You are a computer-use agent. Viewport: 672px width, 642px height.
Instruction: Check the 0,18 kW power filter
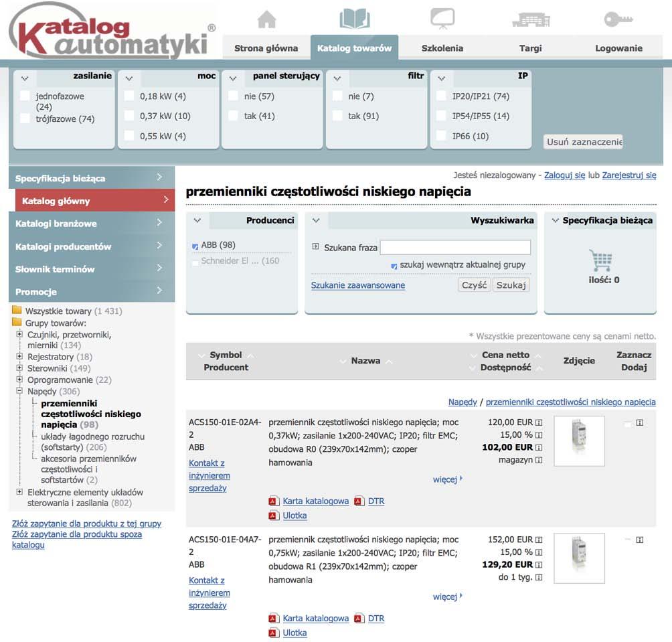point(129,96)
